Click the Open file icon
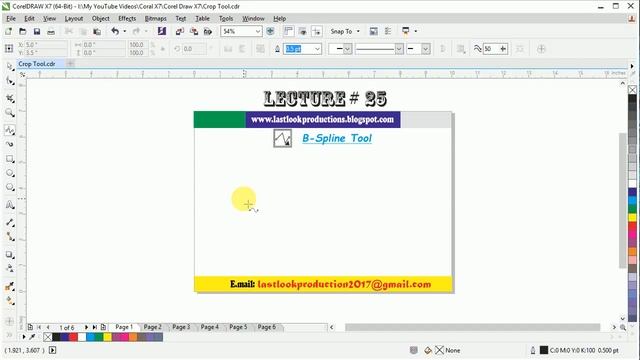Screen dimensions: 640x360 [x=22, y=31]
